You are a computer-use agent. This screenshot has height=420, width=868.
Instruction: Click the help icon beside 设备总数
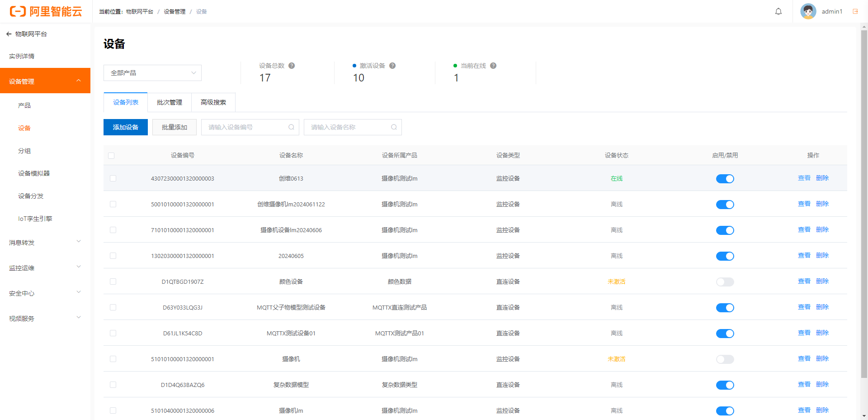292,66
